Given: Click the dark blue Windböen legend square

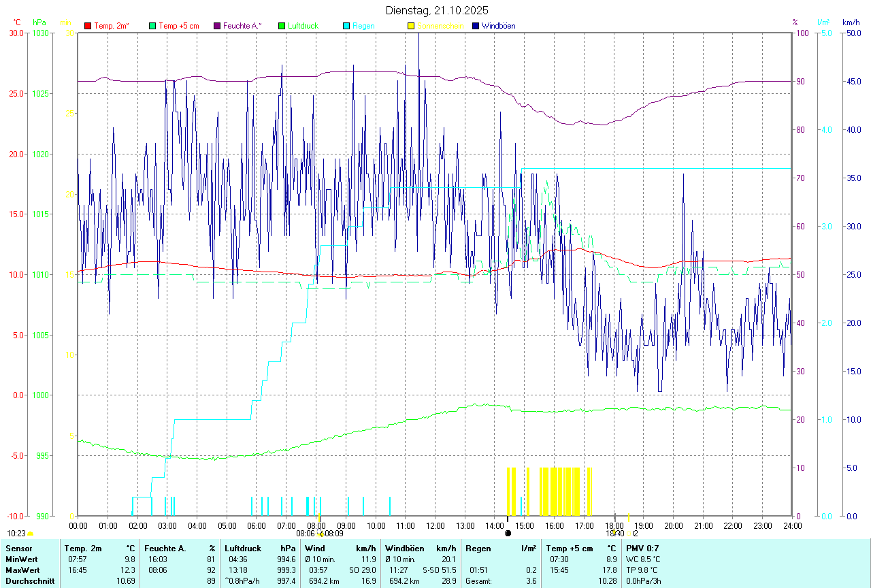Looking at the screenshot, I should [476, 26].
